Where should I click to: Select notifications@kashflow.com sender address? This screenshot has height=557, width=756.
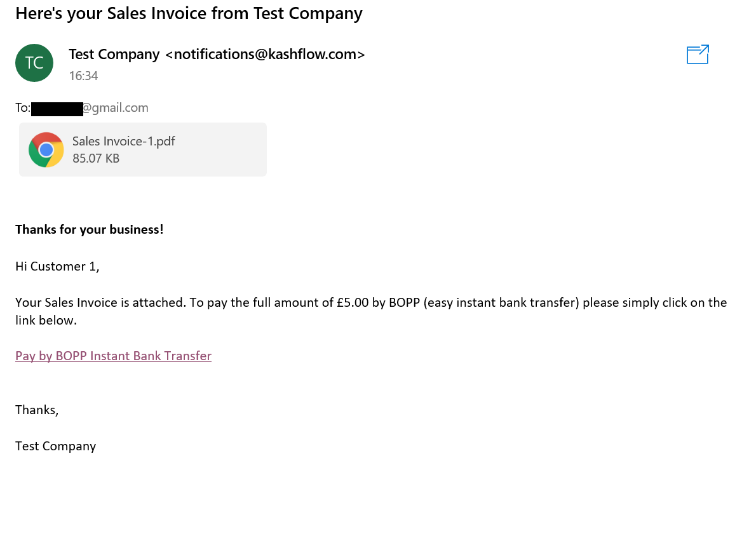tap(265, 55)
